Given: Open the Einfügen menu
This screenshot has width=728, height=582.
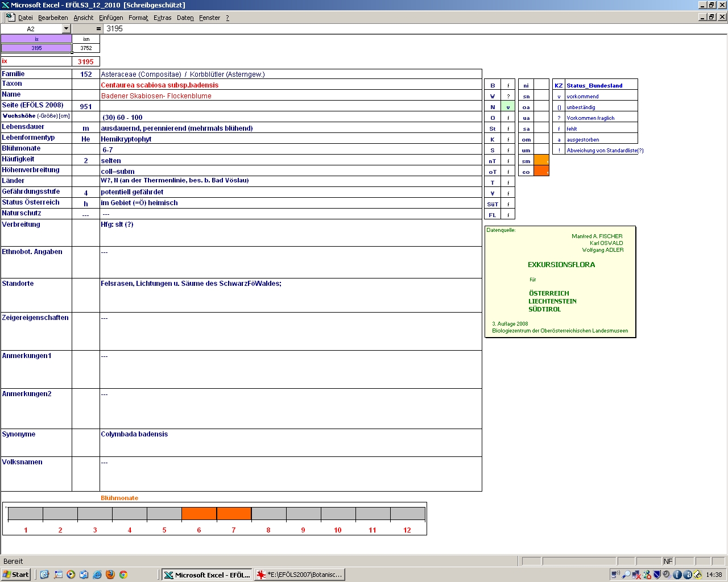Looking at the screenshot, I should tap(111, 18).
